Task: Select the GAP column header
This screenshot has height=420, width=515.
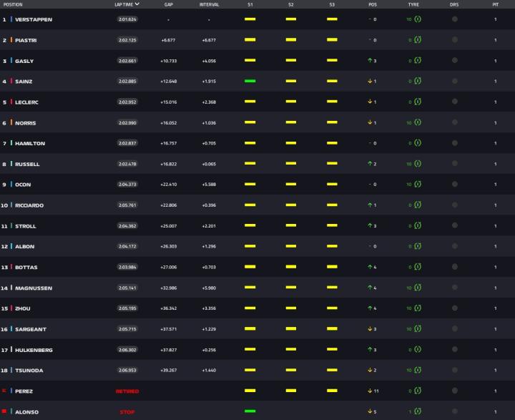Action: 169,4
